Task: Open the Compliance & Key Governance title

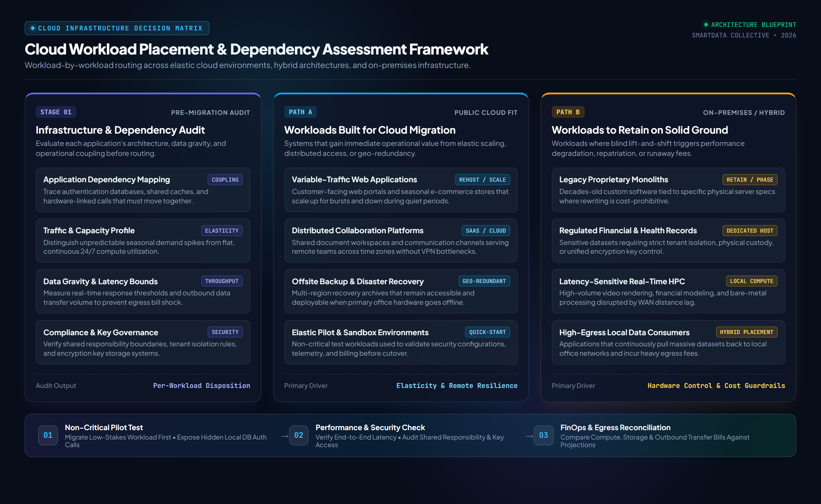Action: 100,333
